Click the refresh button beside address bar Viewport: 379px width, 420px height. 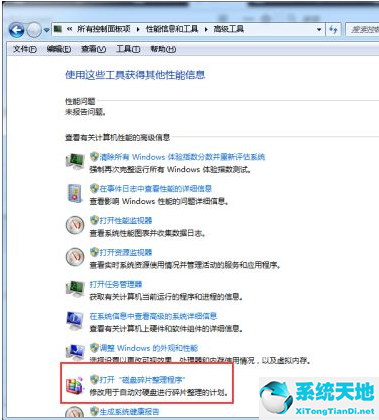pyautogui.click(x=333, y=30)
